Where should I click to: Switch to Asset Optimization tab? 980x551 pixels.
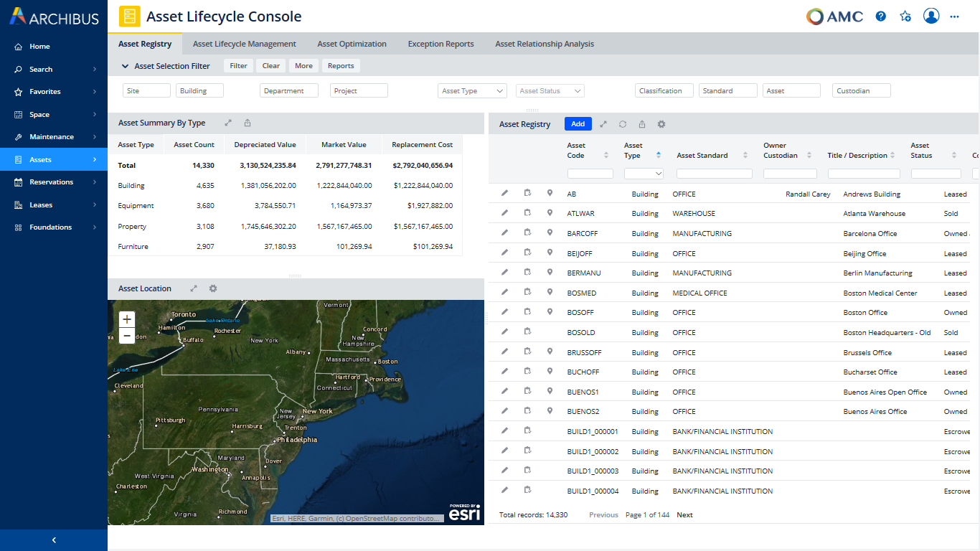(352, 44)
